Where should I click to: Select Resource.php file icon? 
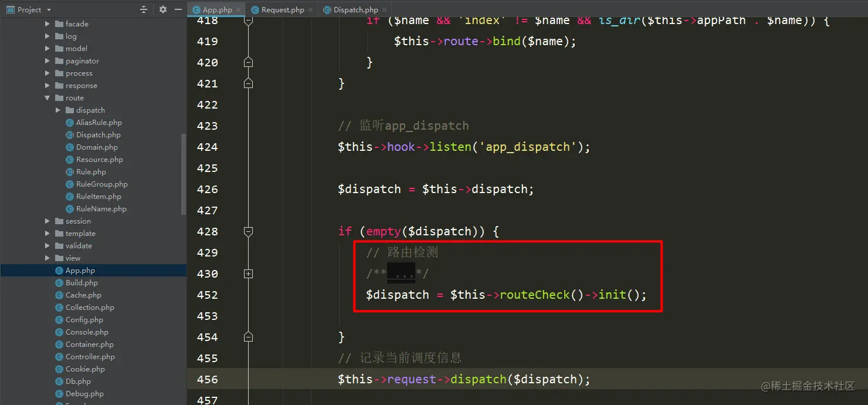[x=70, y=160]
